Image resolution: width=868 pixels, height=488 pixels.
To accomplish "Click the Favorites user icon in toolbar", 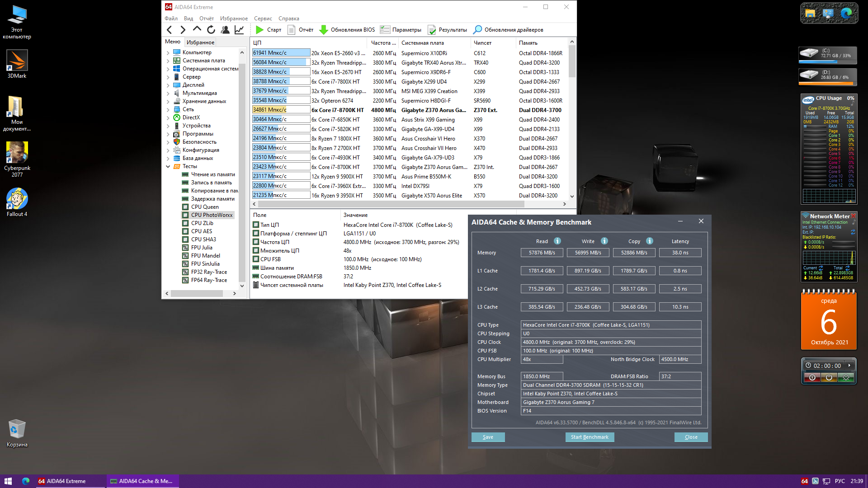I will 225,30.
